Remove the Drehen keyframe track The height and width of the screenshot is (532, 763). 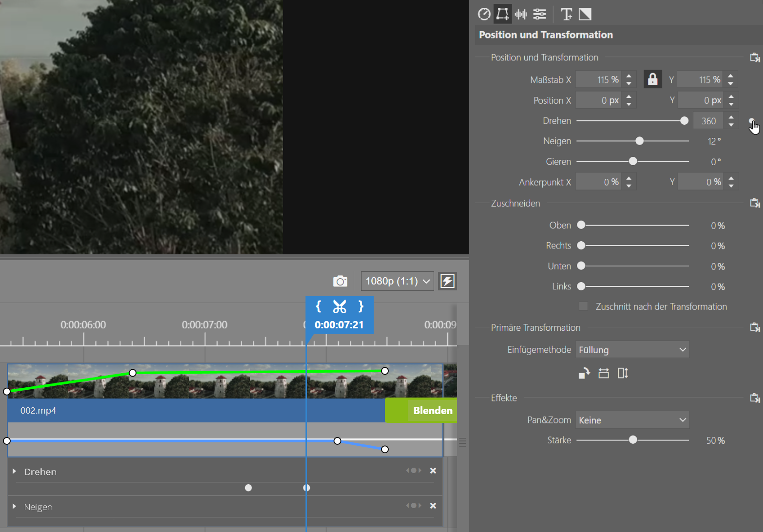pos(433,471)
